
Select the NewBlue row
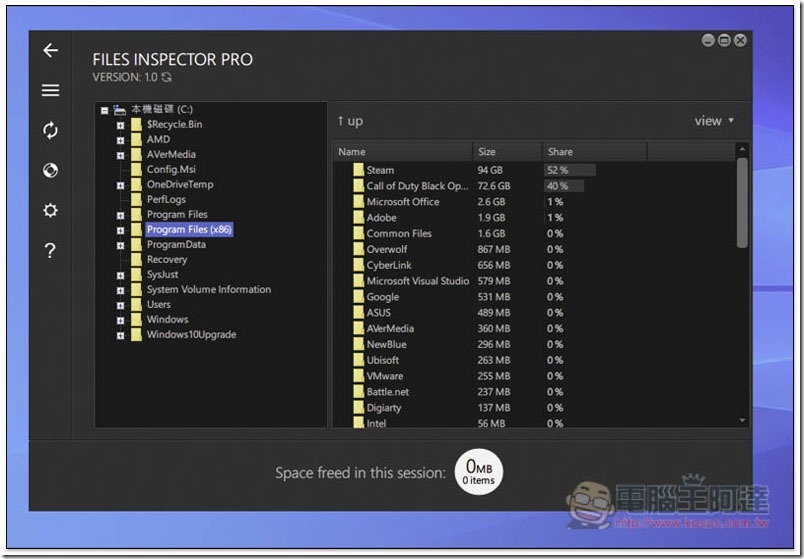535,345
